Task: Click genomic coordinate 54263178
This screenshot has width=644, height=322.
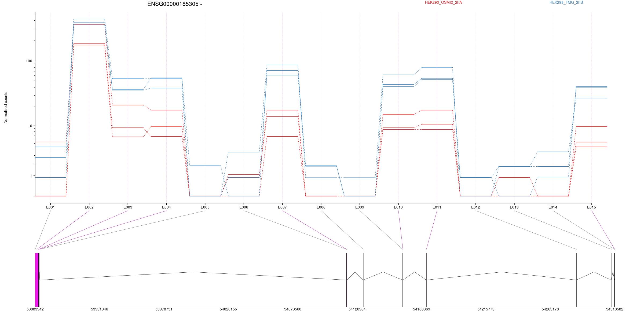Action: click(550, 309)
